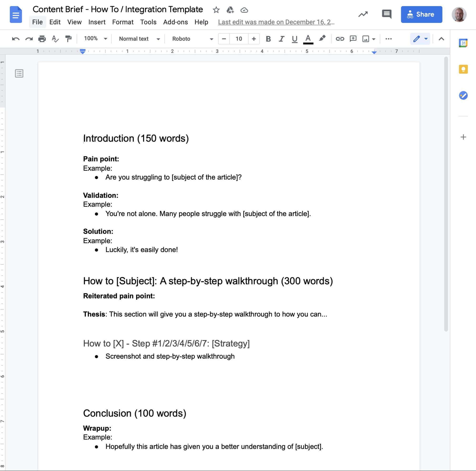Viewport: 476px width, 471px height.
Task: Open the Add-ons menu
Action: [x=175, y=22]
